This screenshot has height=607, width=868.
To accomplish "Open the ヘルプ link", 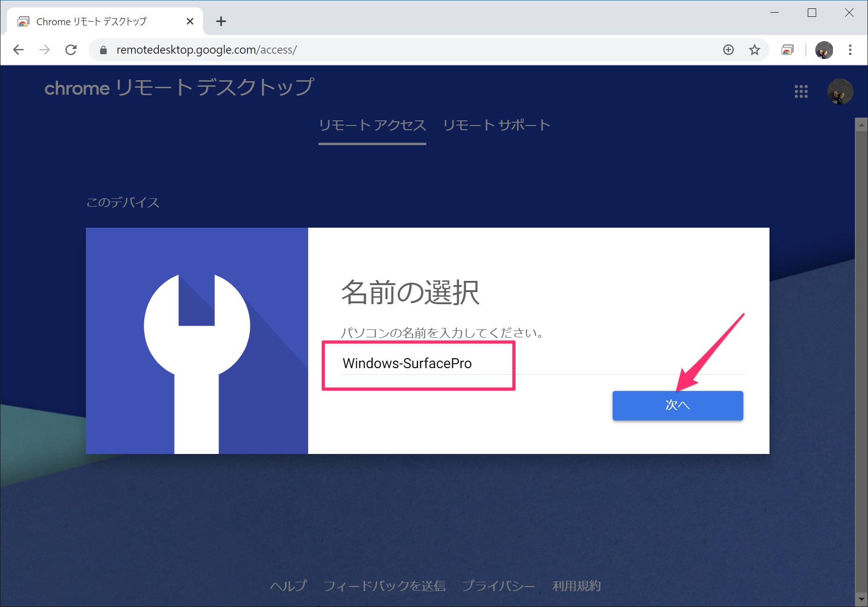I will 288,586.
